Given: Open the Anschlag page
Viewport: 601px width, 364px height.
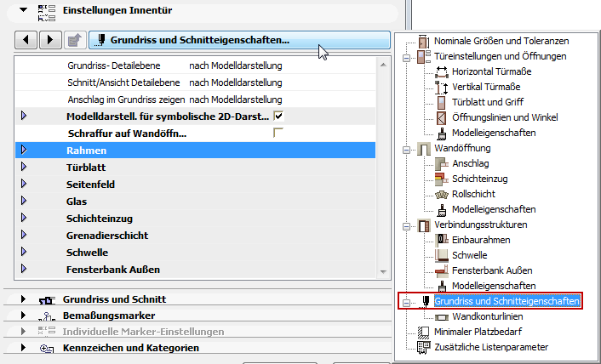Looking at the screenshot, I should tap(470, 163).
